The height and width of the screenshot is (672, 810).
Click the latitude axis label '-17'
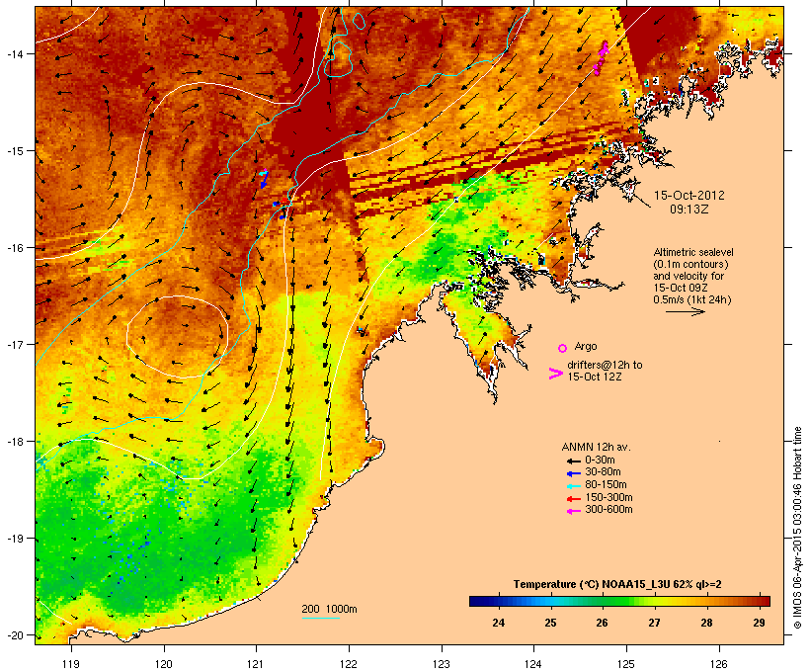click(14, 344)
